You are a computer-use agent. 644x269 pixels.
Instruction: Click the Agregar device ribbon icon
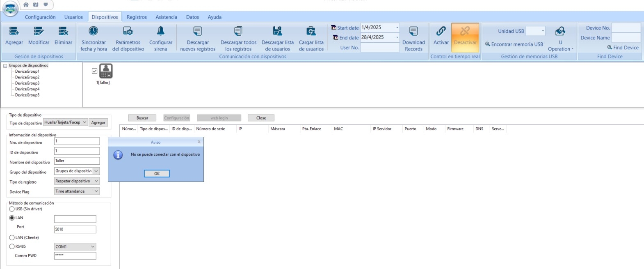tap(14, 31)
